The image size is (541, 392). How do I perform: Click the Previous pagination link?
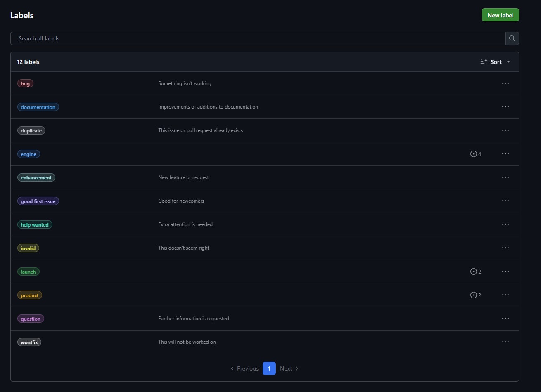click(244, 368)
